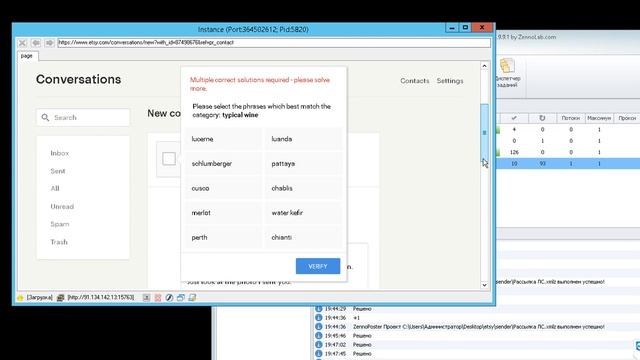Select the highlighted blue row in ZennoPoster table

click(568, 163)
